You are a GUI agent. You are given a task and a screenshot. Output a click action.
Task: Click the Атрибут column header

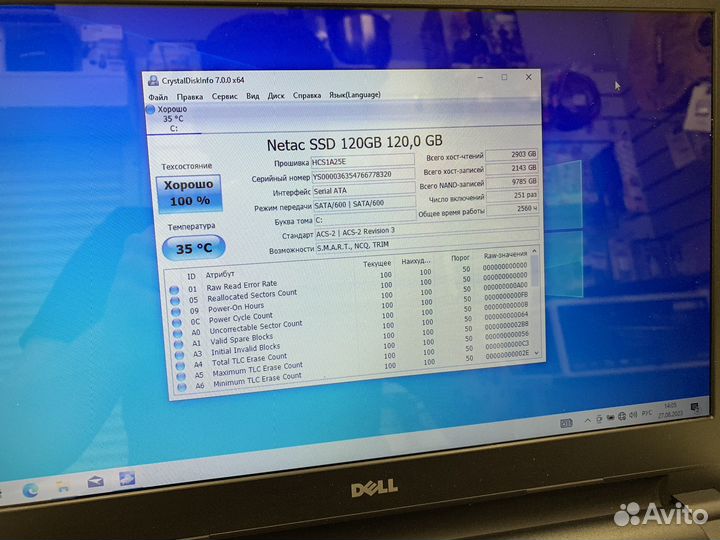click(220, 274)
